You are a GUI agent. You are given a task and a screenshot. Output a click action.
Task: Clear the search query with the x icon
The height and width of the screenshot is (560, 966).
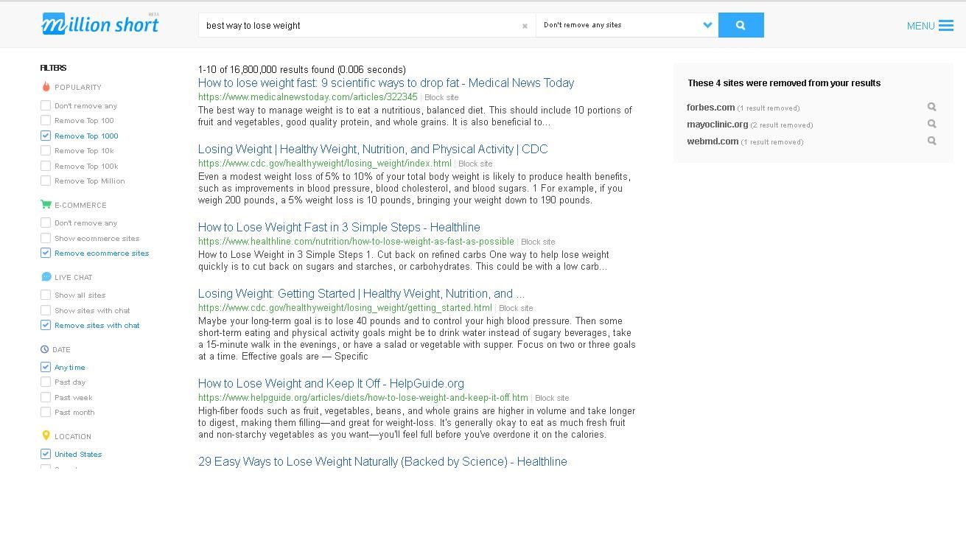(x=525, y=26)
